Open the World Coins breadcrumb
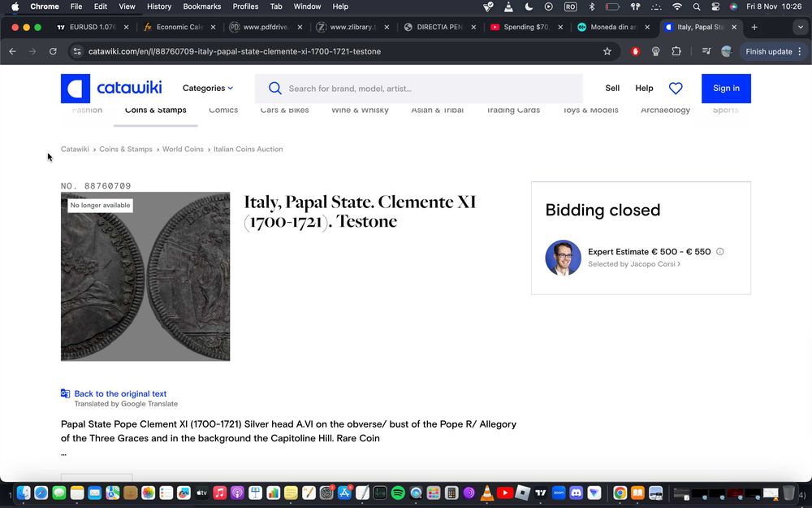The width and height of the screenshot is (812, 508). (183, 149)
